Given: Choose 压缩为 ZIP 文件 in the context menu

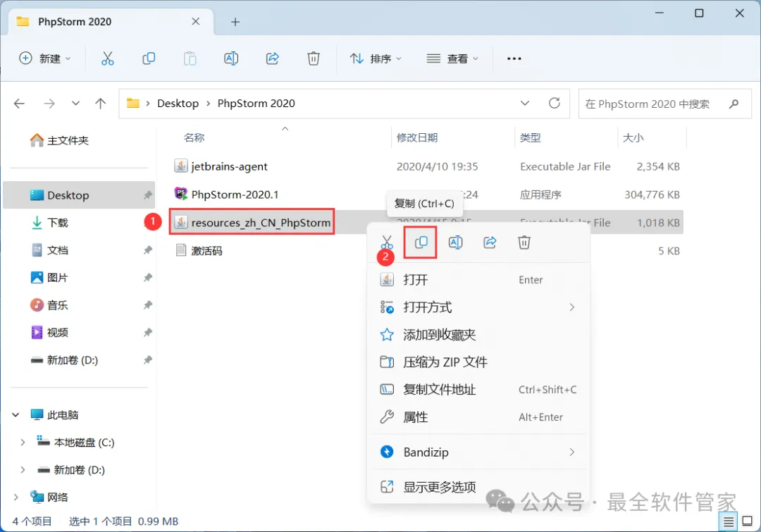Looking at the screenshot, I should tap(478, 362).
